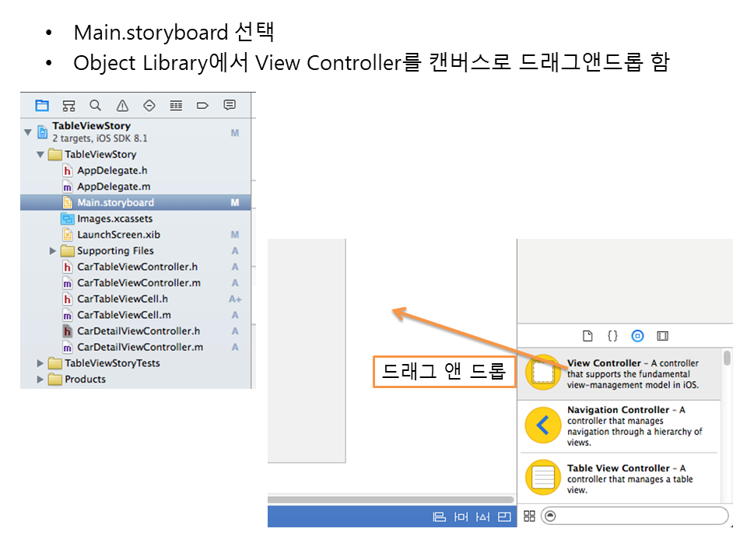747x560 pixels.
Task: Show the Issue navigator warning icon
Action: (122, 106)
